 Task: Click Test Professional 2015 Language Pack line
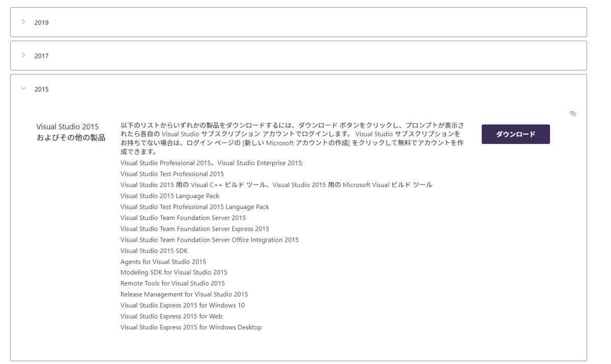click(x=195, y=207)
